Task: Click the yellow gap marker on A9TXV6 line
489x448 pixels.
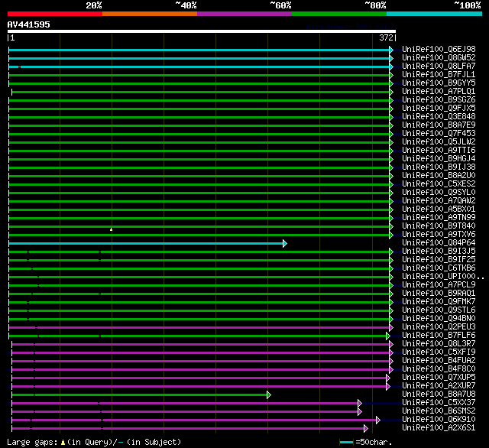Action: coord(111,229)
